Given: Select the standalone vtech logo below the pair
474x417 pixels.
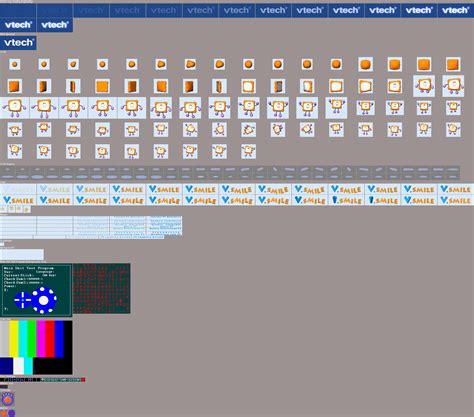Looking at the screenshot, I should [x=18, y=43].
